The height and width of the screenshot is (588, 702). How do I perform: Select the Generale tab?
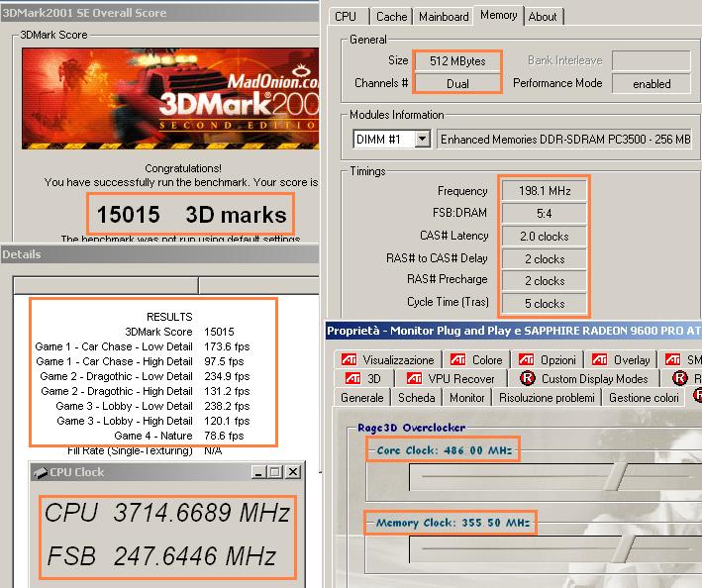[361, 397]
